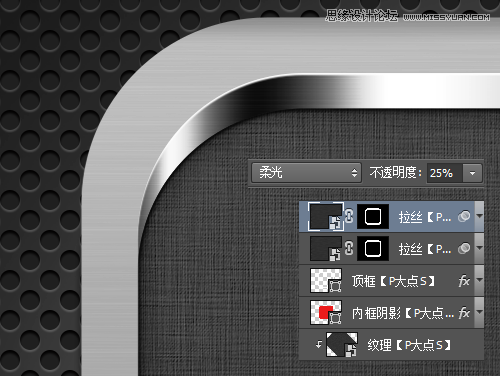
Task: Click the 内框阴影 layer name
Action: tap(403, 313)
